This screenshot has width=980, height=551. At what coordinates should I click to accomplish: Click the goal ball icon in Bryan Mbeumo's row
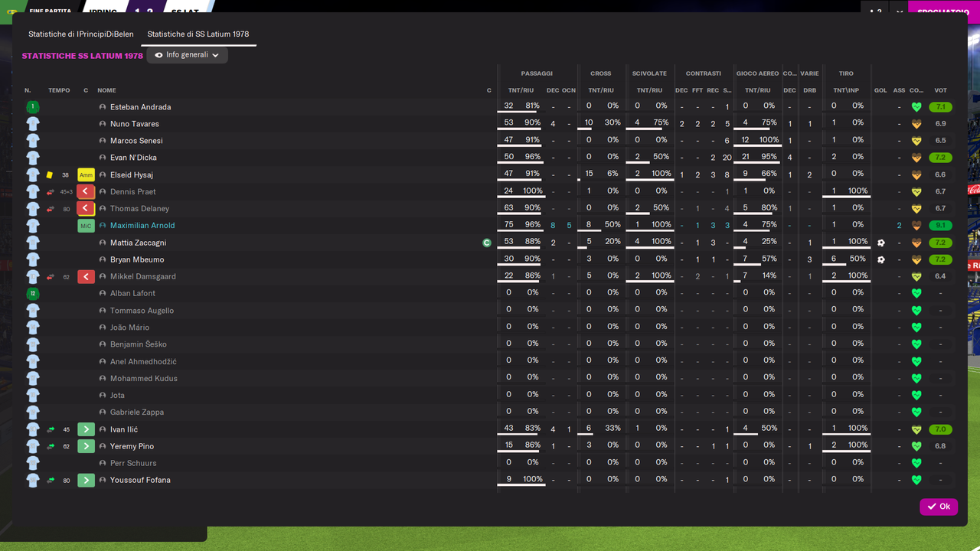(881, 259)
